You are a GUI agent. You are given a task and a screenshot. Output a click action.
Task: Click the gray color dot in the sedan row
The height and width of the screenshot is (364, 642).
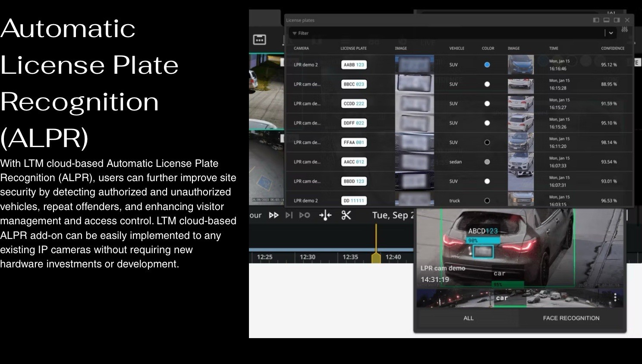487,162
